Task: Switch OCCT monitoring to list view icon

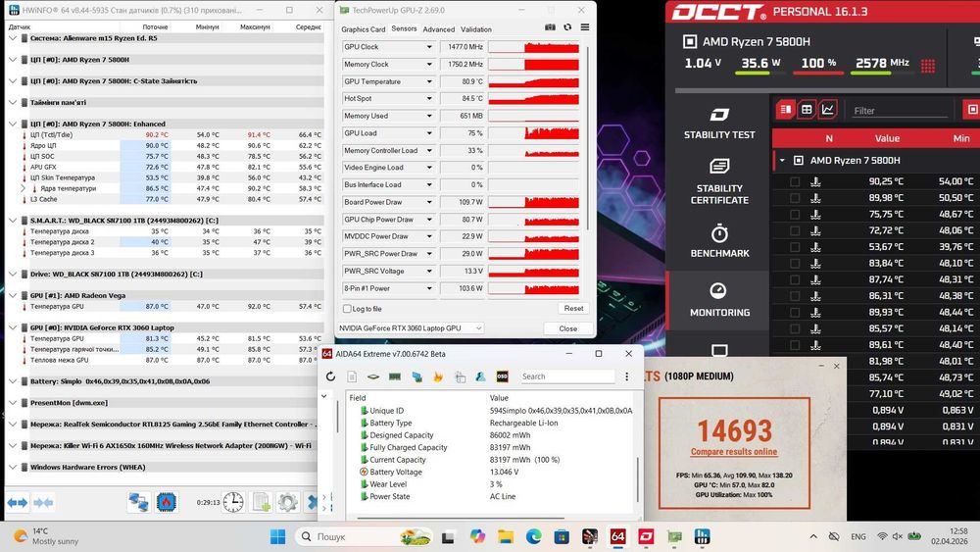Action: (x=786, y=110)
